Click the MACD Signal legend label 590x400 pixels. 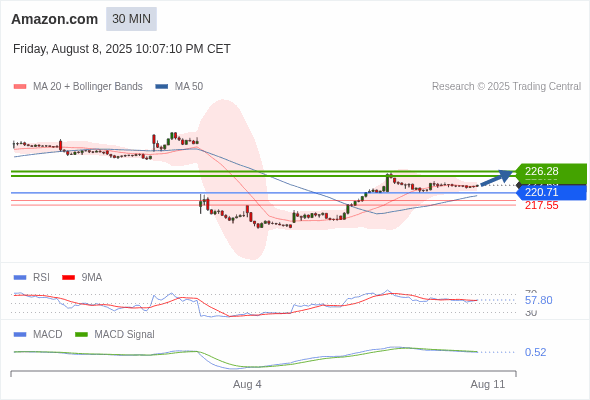point(125,335)
